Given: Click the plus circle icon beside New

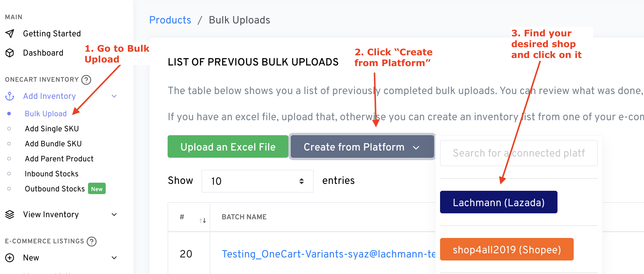Looking at the screenshot, I should click(x=10, y=258).
